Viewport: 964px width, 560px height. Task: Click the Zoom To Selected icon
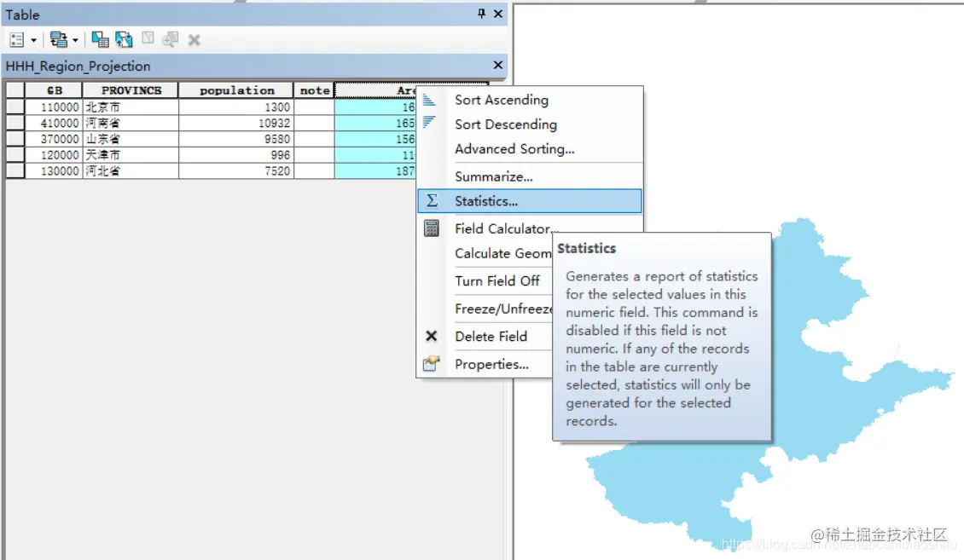pyautogui.click(x=171, y=40)
